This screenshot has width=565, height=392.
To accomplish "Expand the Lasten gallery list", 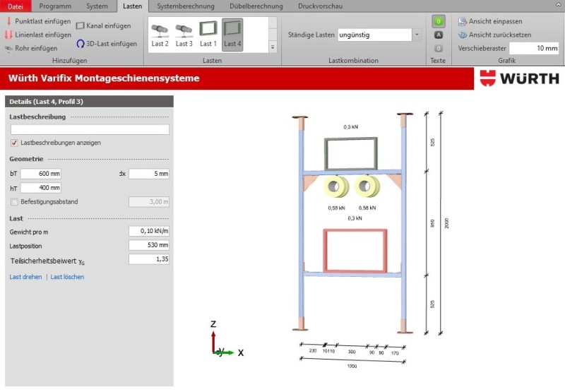I will tap(273, 47).
